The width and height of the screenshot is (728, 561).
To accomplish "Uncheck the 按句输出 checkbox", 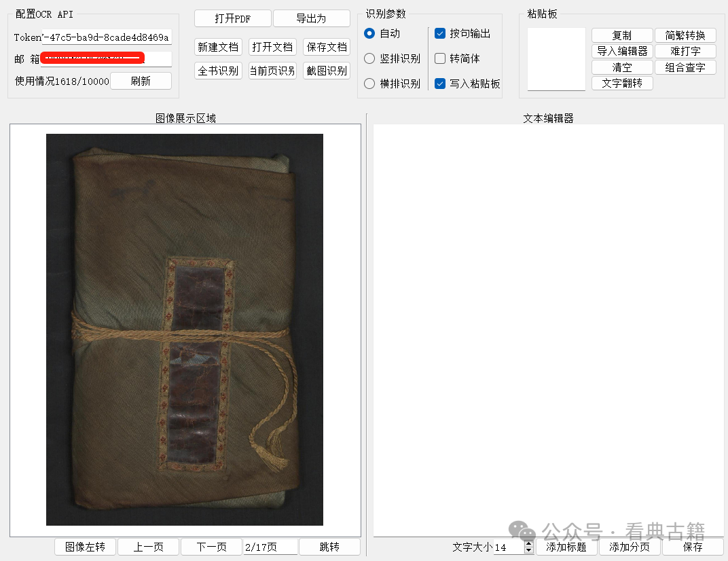I will [440, 33].
